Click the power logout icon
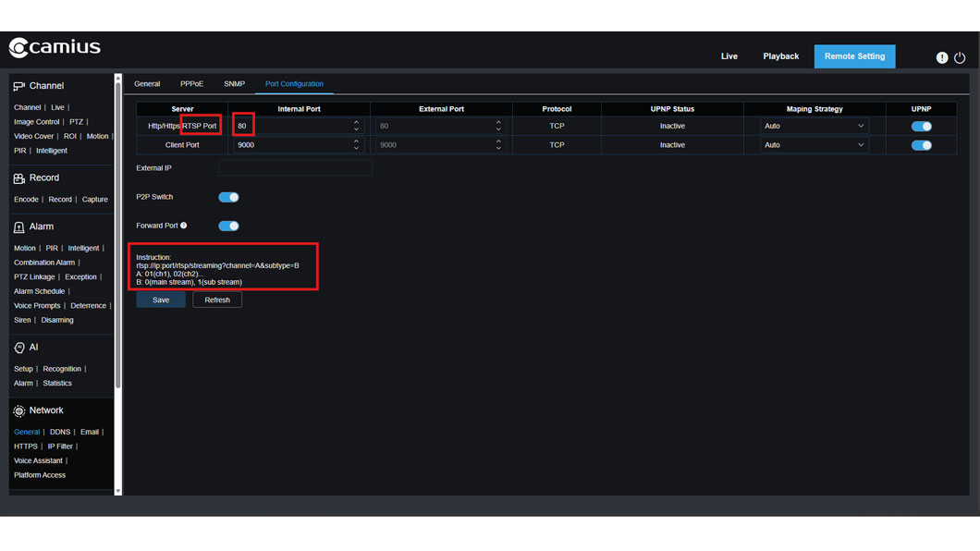This screenshot has width=980, height=551. coord(960,57)
